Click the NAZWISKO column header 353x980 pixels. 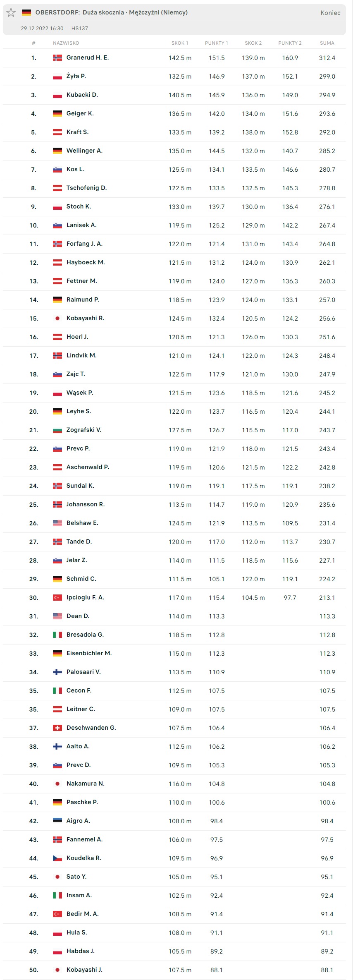(66, 43)
